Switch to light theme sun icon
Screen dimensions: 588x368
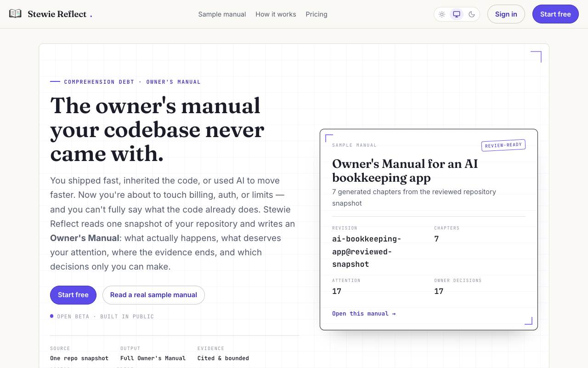coord(442,14)
